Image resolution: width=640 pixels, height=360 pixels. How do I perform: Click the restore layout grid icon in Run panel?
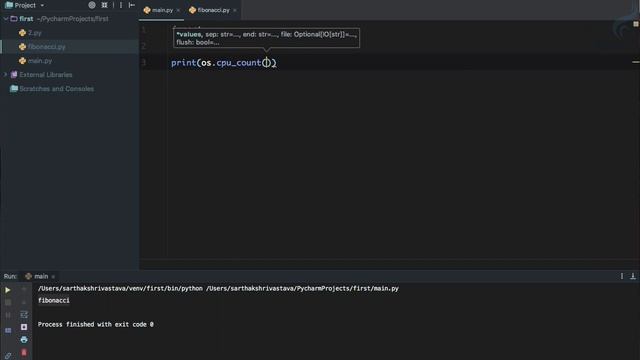[8, 330]
